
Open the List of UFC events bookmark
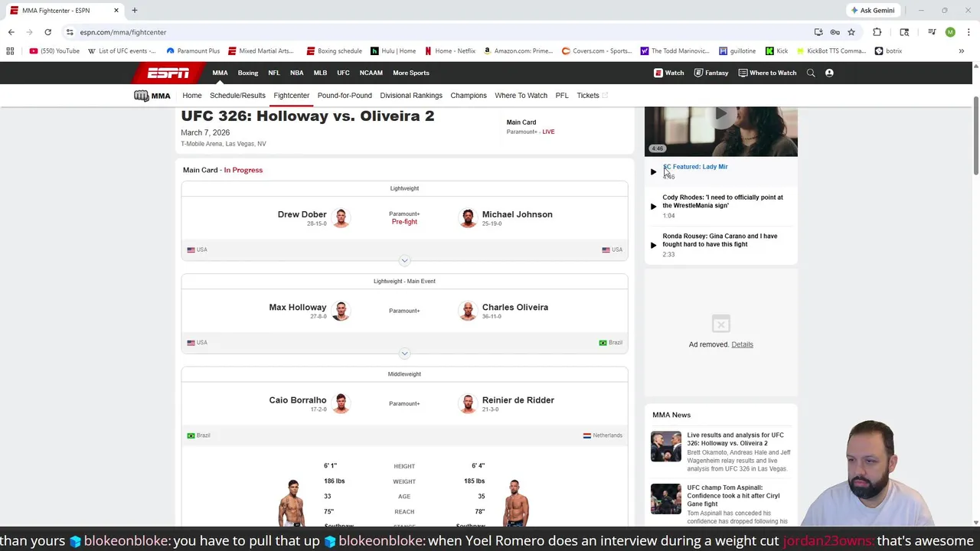[122, 51]
